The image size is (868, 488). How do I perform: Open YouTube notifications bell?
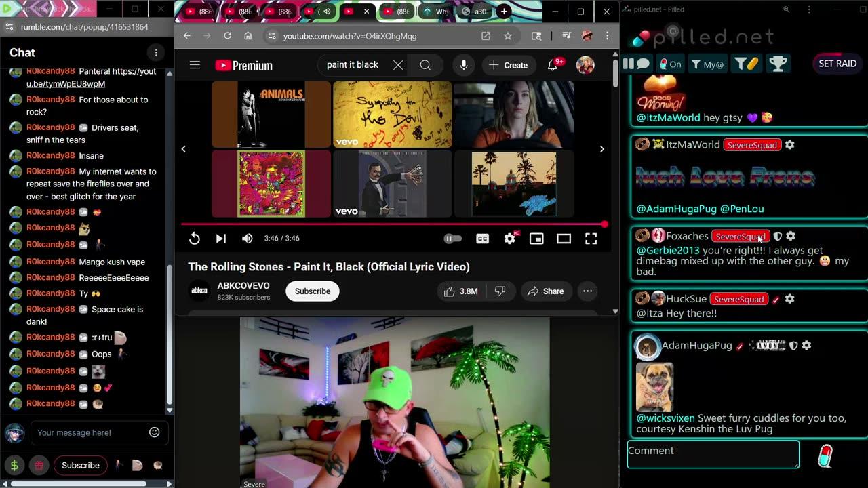[553, 65]
